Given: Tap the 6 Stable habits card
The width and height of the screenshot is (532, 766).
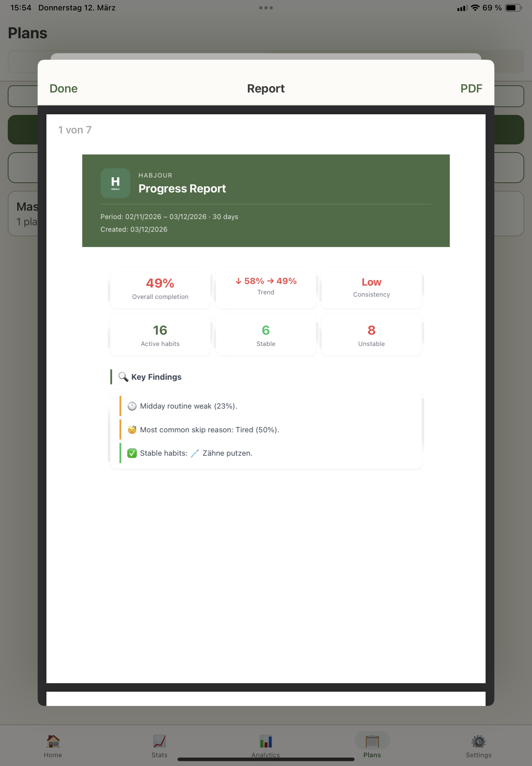Looking at the screenshot, I should (266, 335).
